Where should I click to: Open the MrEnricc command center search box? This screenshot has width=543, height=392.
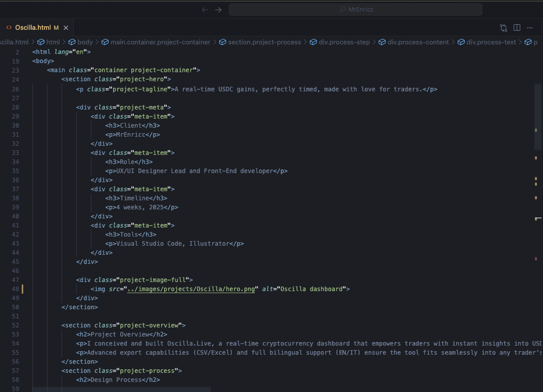point(355,10)
